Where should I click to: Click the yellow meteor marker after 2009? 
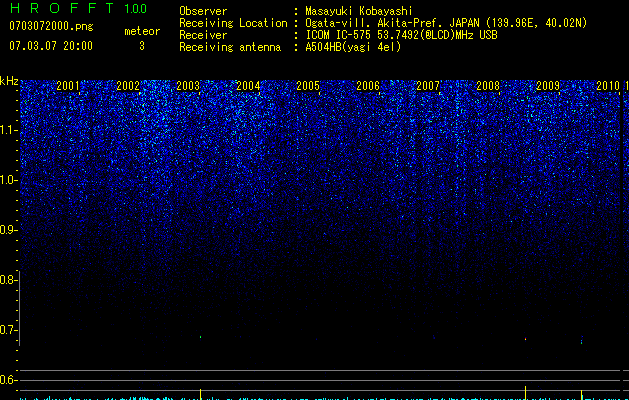coord(581,395)
